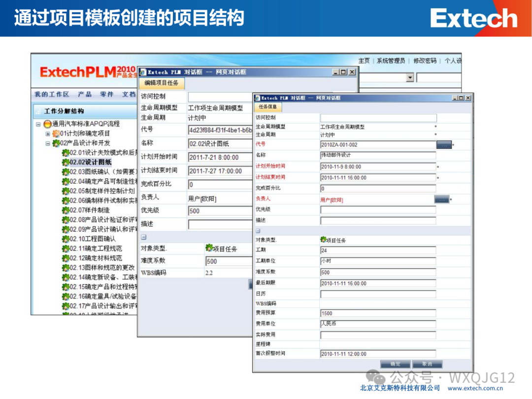This screenshot has height=399, width=532.
Task: Click gear icon of 02.07样件制造
Action: [x=66, y=210]
